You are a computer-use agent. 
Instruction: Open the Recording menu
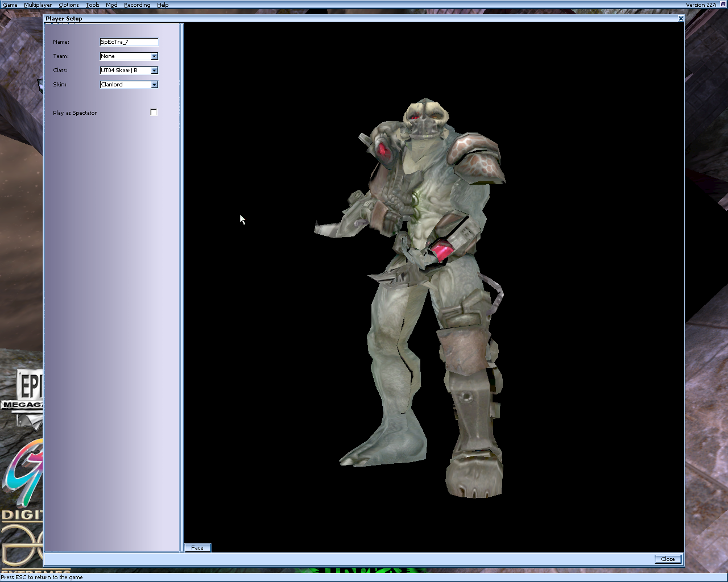(x=137, y=5)
